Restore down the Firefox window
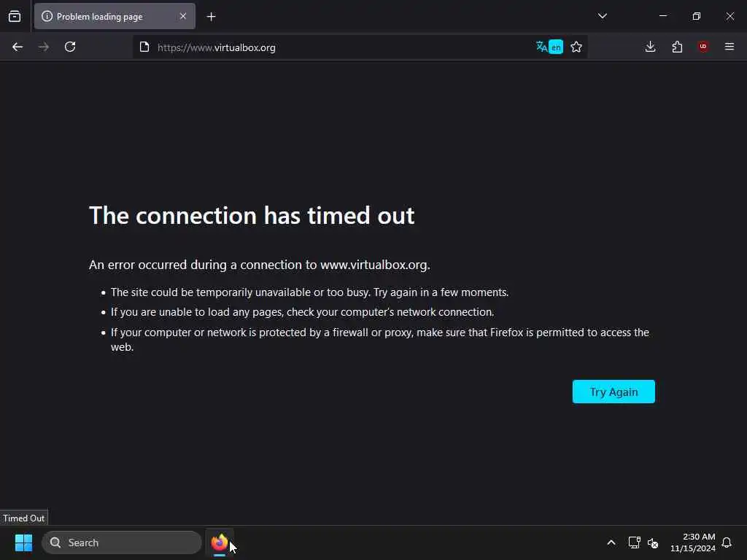747x560 pixels. click(697, 16)
